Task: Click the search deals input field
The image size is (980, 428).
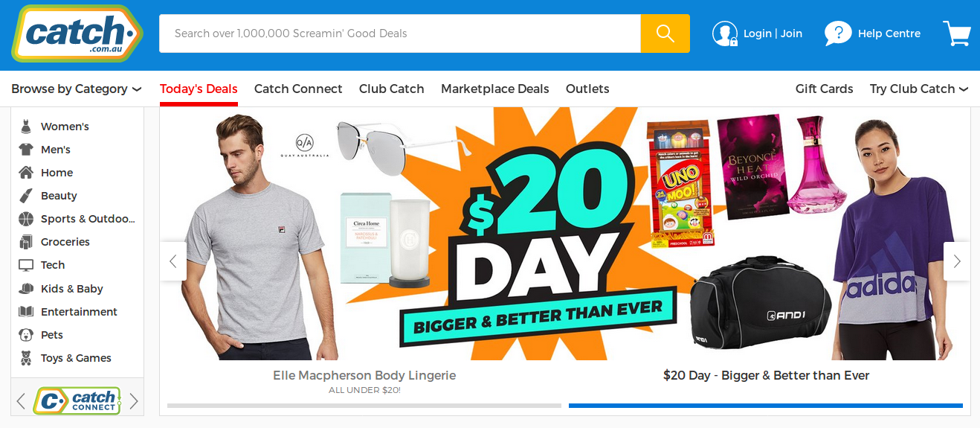Action: click(x=400, y=33)
